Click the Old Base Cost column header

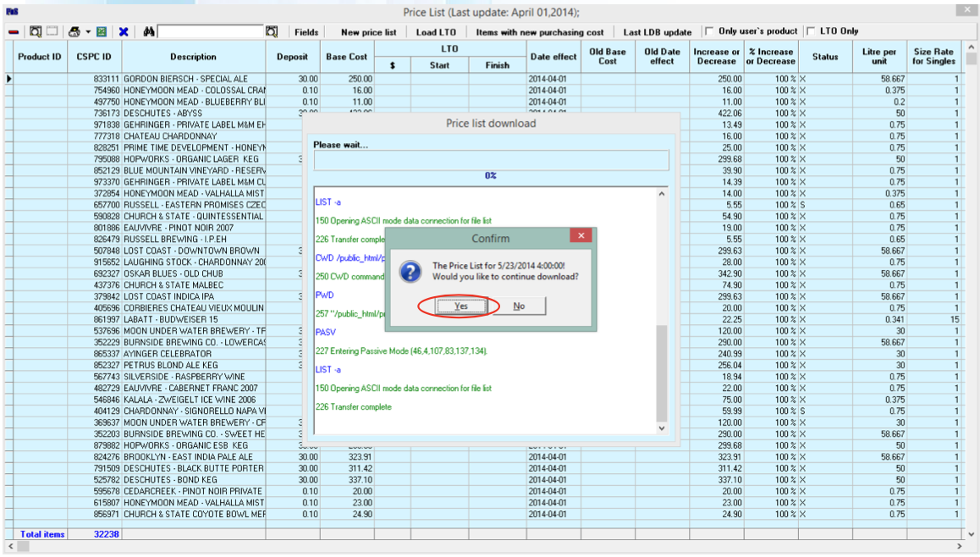[608, 57]
